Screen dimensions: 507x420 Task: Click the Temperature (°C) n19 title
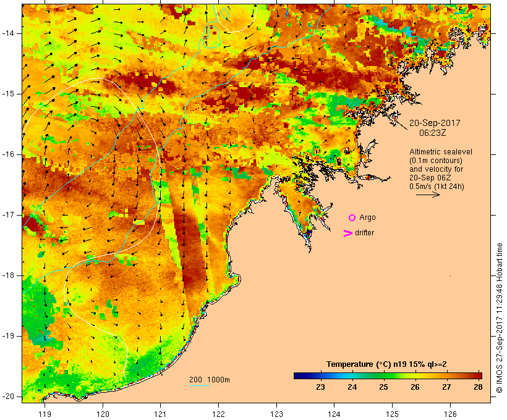pos(386,364)
